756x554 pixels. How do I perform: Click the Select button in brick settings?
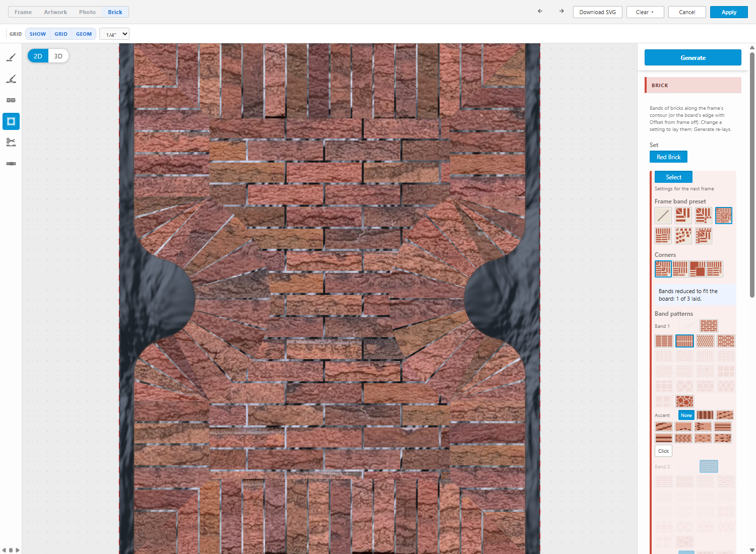[x=673, y=177]
